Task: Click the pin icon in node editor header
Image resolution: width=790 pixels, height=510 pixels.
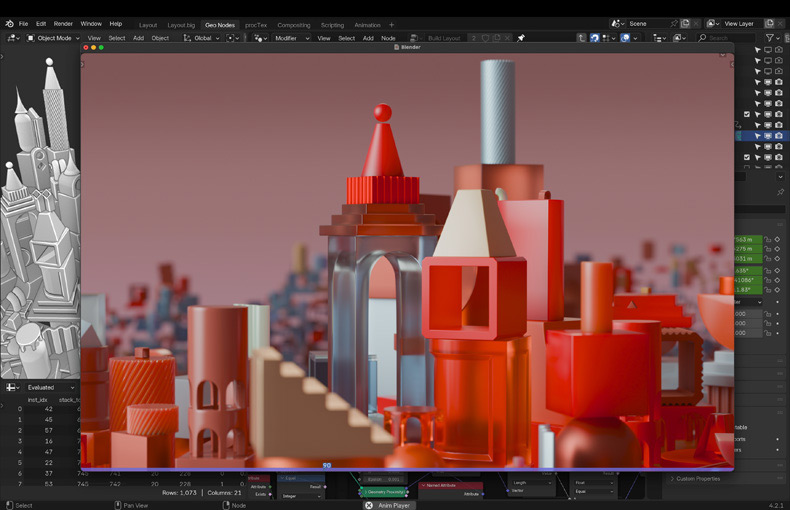Action: point(521,38)
